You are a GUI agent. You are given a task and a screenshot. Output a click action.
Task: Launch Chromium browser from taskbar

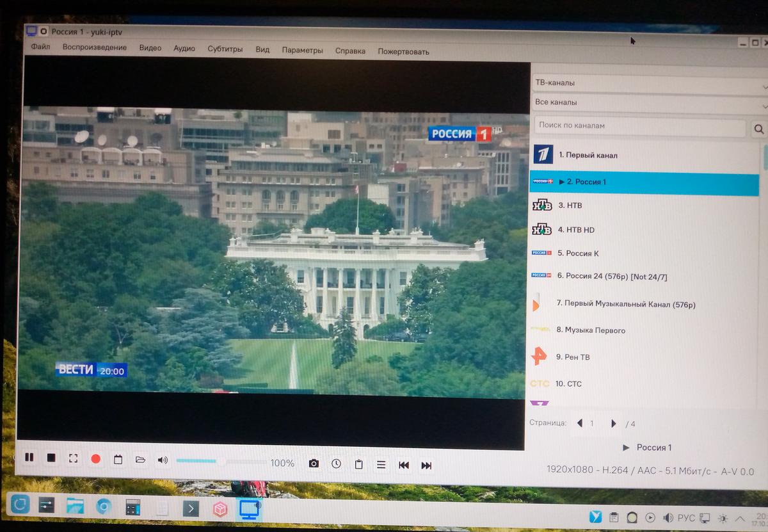coord(104,507)
